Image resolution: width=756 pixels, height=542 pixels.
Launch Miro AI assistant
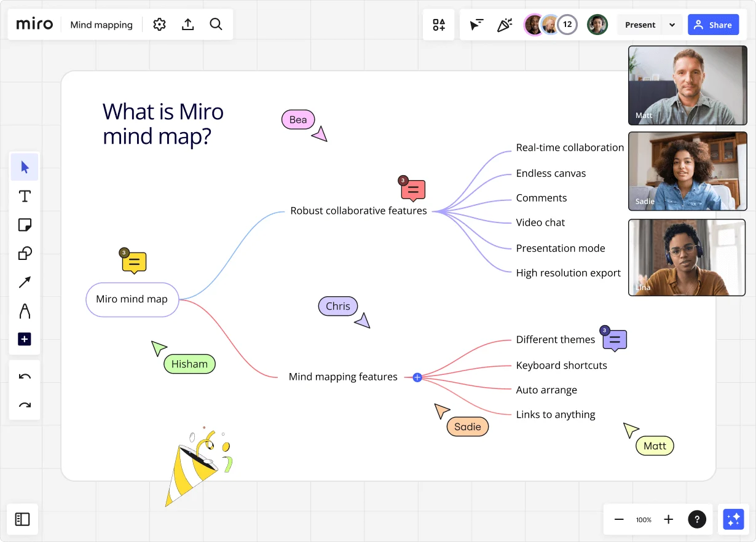pyautogui.click(x=733, y=519)
